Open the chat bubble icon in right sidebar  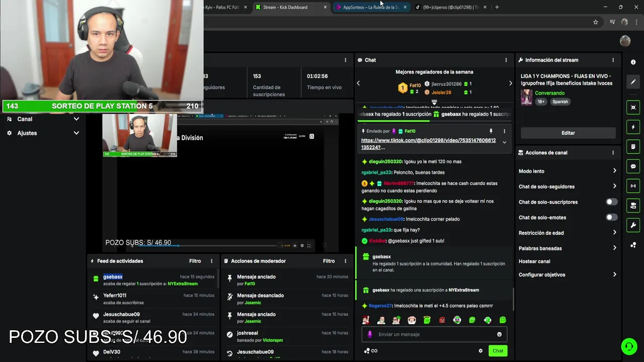(x=633, y=166)
